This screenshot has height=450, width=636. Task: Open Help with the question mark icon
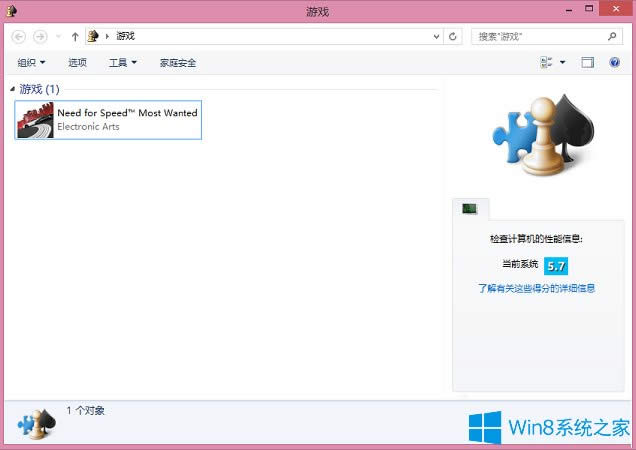(x=615, y=62)
